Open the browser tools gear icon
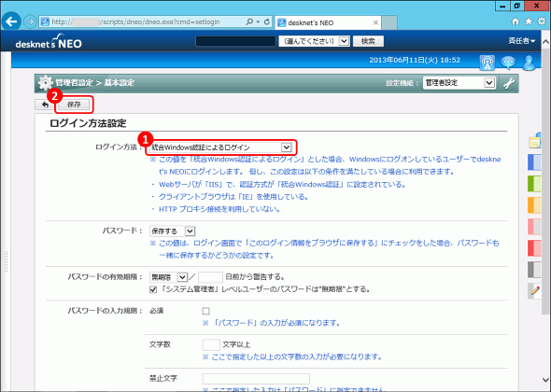The width and height of the screenshot is (551, 392). 542,21
